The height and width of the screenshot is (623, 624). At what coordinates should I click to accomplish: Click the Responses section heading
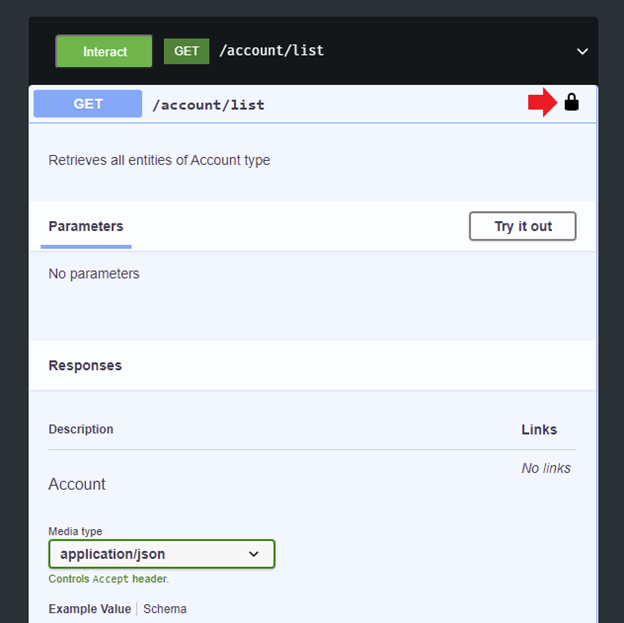tap(85, 365)
